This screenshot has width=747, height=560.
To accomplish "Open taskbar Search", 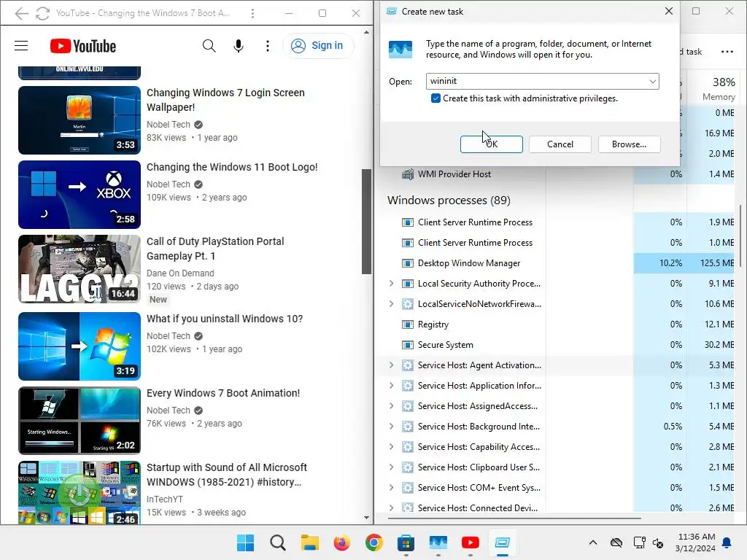I will click(277, 542).
